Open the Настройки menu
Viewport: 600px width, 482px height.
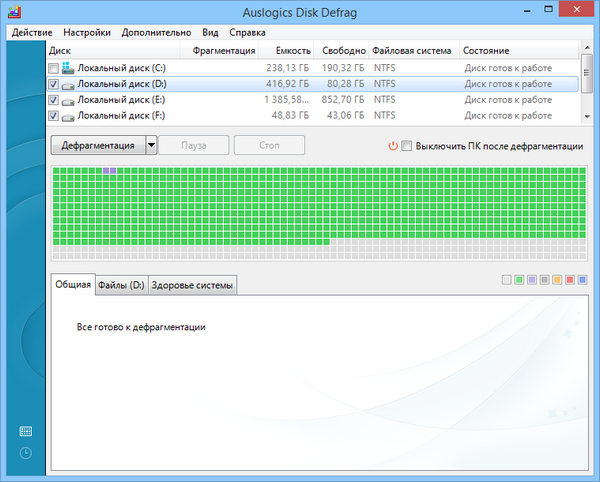tap(87, 32)
